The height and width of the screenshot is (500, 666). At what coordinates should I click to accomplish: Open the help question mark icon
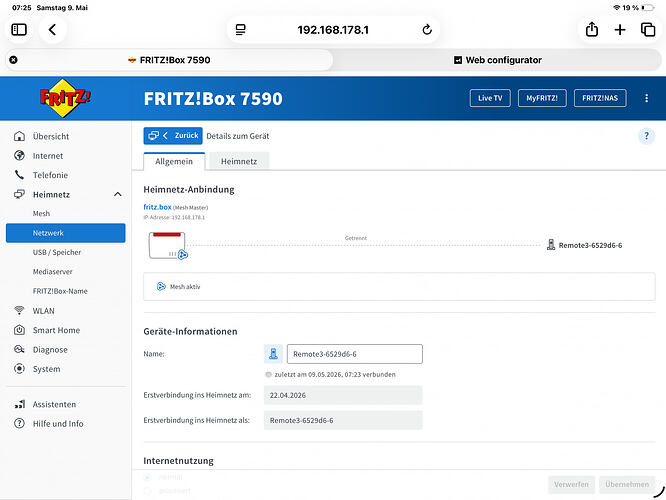pos(646,136)
